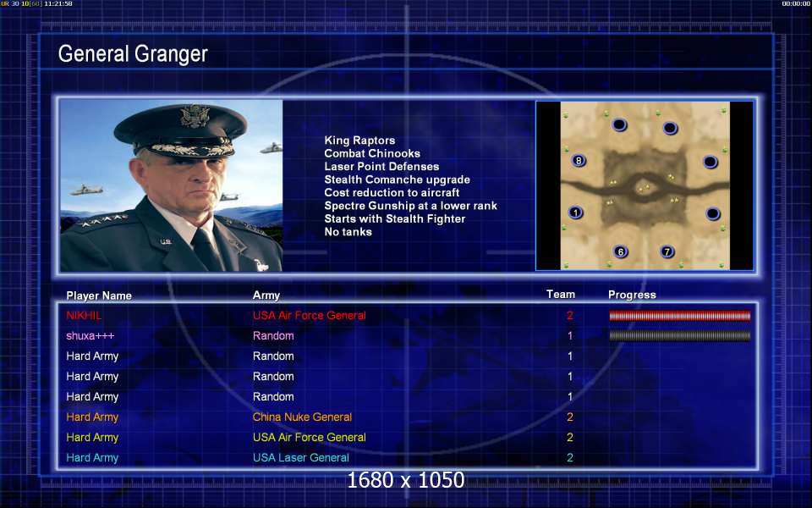The height and width of the screenshot is (508, 812).
Task: Click "USA Air Force General" in NIKHIL's row
Action: [x=310, y=315]
